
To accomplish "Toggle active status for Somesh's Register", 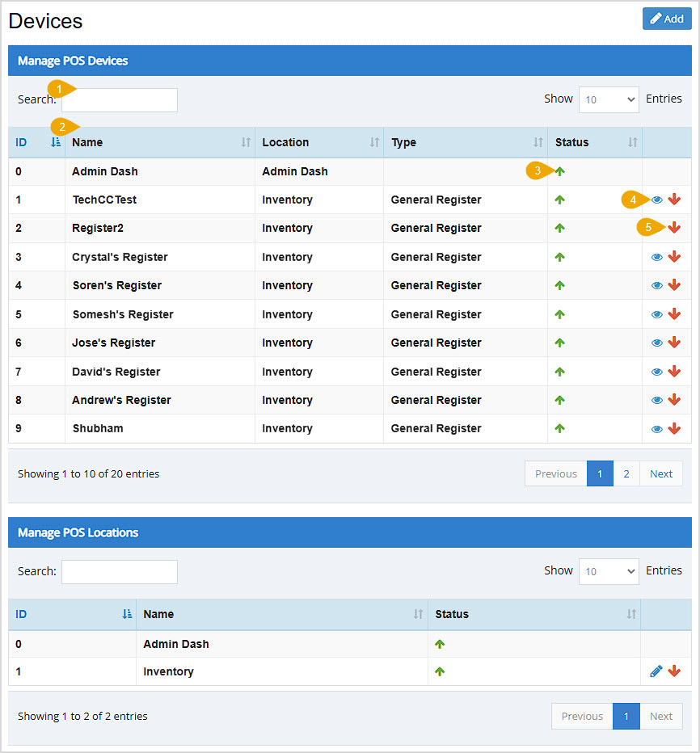I will pyautogui.click(x=560, y=313).
